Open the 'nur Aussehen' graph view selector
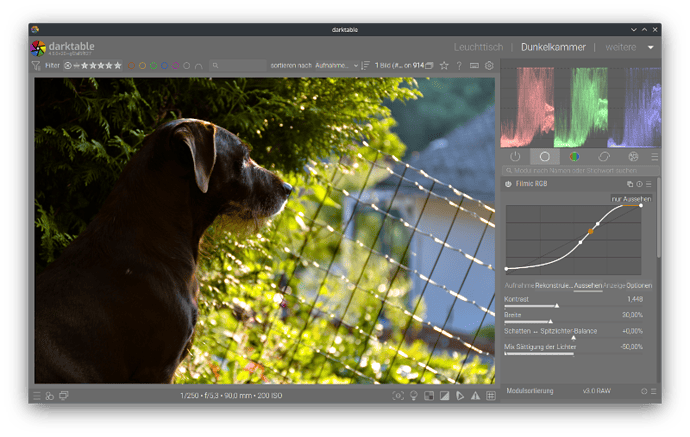690x437 pixels. click(x=631, y=199)
